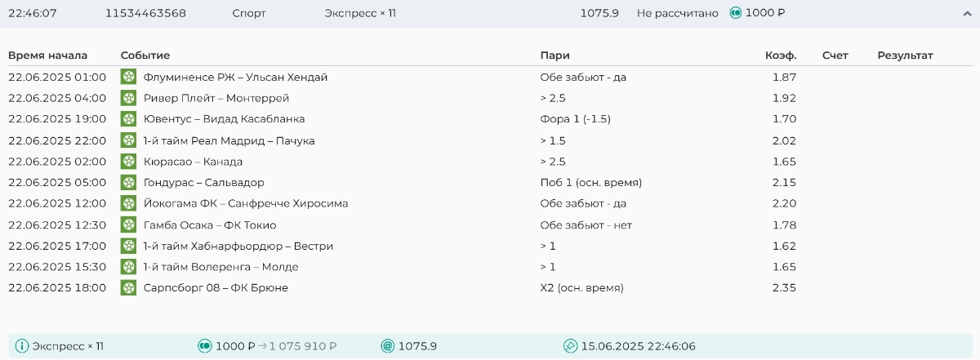The width and height of the screenshot is (980, 360).
Task: Click the Коэф. column header
Action: point(780,56)
